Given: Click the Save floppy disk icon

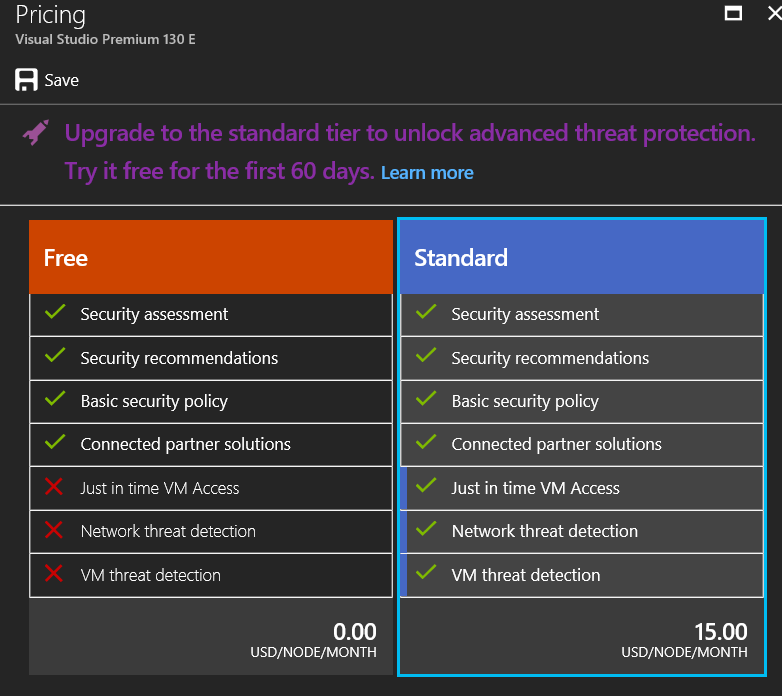Looking at the screenshot, I should coord(27,80).
